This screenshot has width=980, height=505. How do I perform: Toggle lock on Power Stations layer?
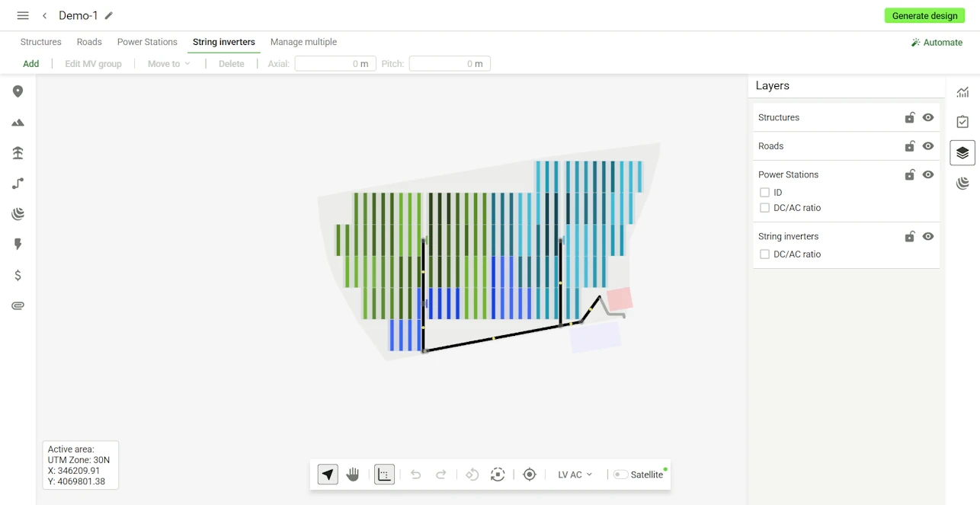coord(909,174)
